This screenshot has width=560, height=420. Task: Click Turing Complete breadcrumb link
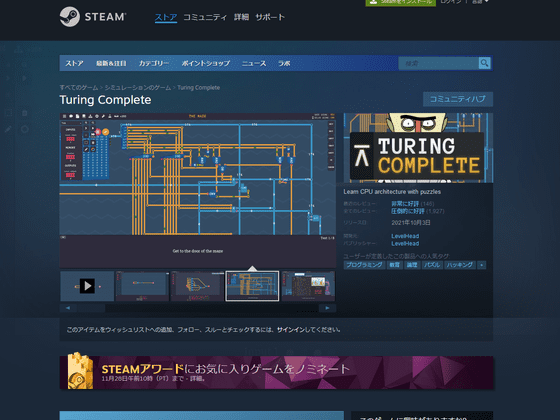click(199, 88)
